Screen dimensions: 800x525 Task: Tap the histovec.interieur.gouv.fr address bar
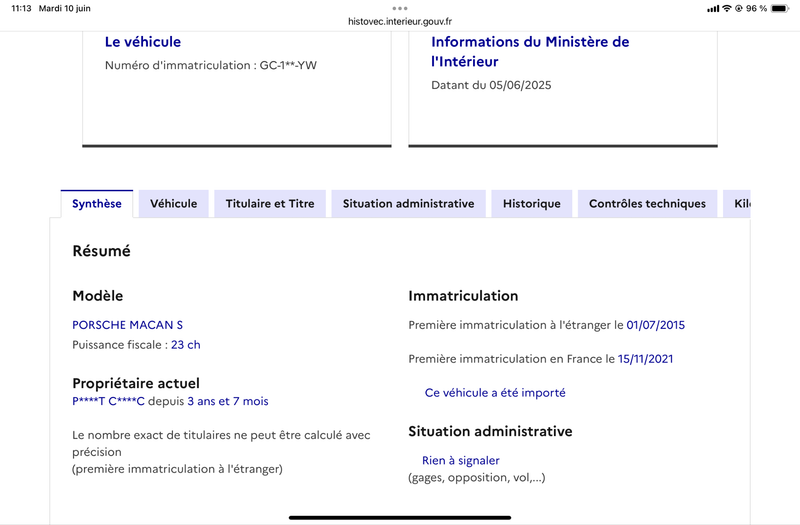[x=400, y=21]
